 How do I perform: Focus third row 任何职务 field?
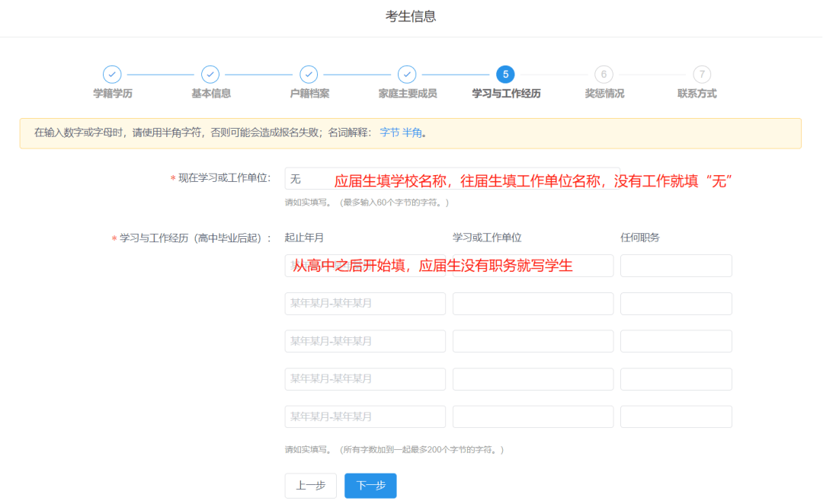tap(676, 341)
